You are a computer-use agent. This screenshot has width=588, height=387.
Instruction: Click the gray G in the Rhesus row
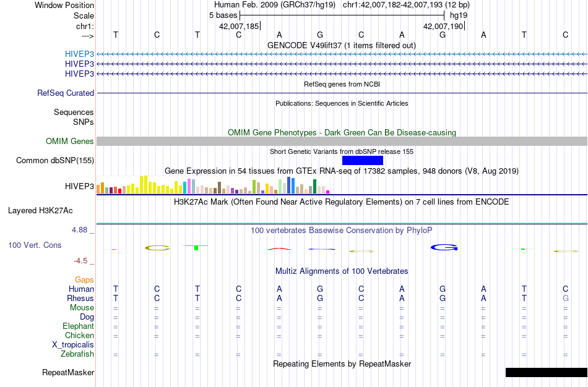pyautogui.click(x=566, y=298)
